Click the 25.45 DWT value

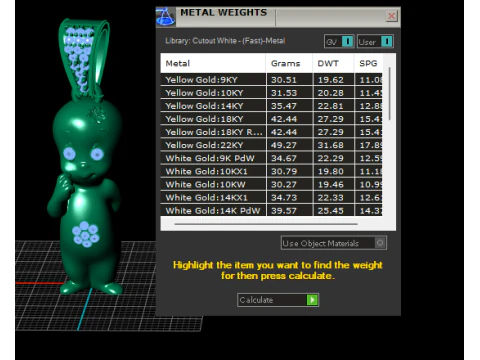coord(330,211)
